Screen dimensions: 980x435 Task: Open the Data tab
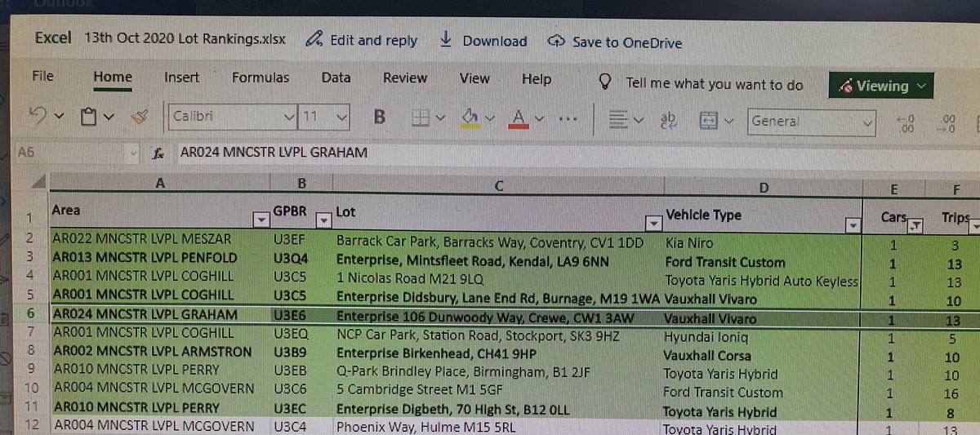pos(336,78)
